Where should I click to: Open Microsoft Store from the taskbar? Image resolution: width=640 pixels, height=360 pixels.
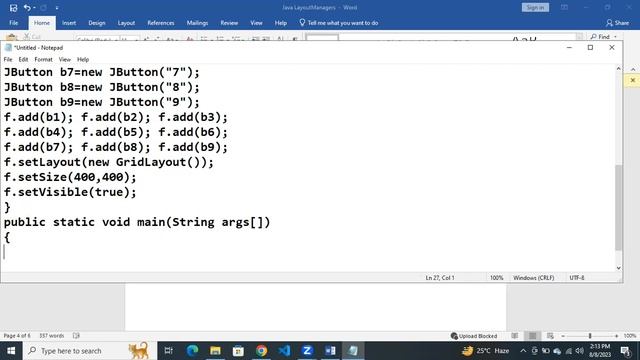click(238, 351)
